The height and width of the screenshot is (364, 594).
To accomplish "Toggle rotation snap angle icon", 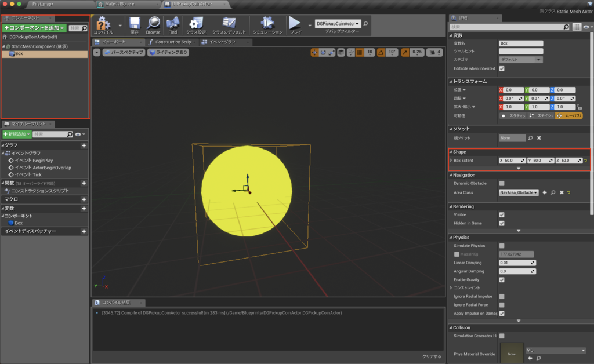I will (x=381, y=53).
